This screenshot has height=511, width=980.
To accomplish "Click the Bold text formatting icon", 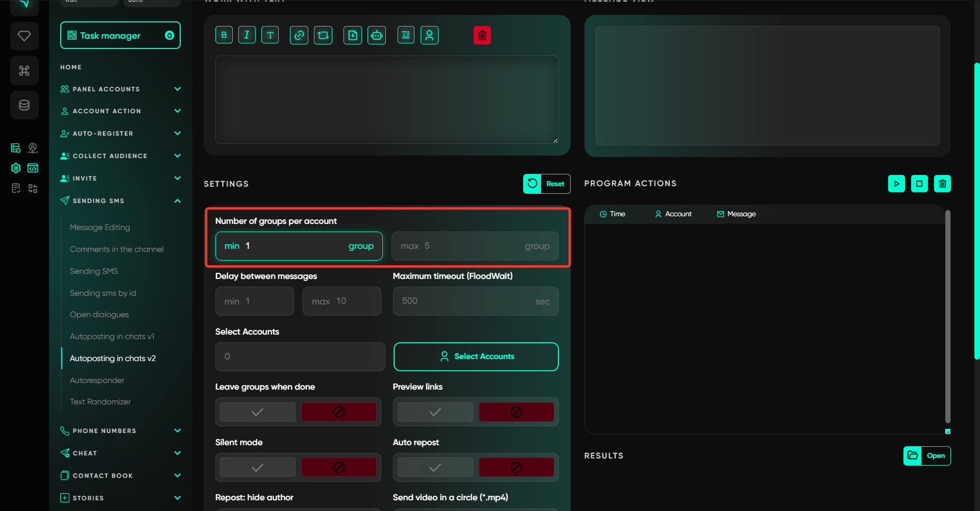I will [224, 35].
